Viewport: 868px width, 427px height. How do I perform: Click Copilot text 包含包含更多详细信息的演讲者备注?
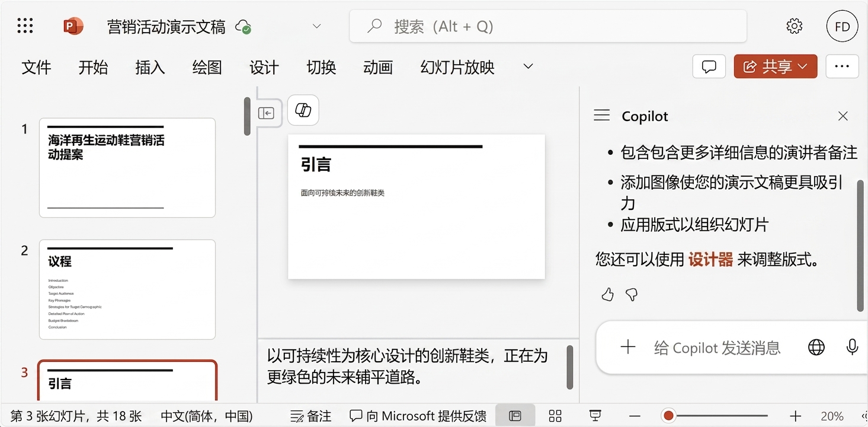[739, 152]
